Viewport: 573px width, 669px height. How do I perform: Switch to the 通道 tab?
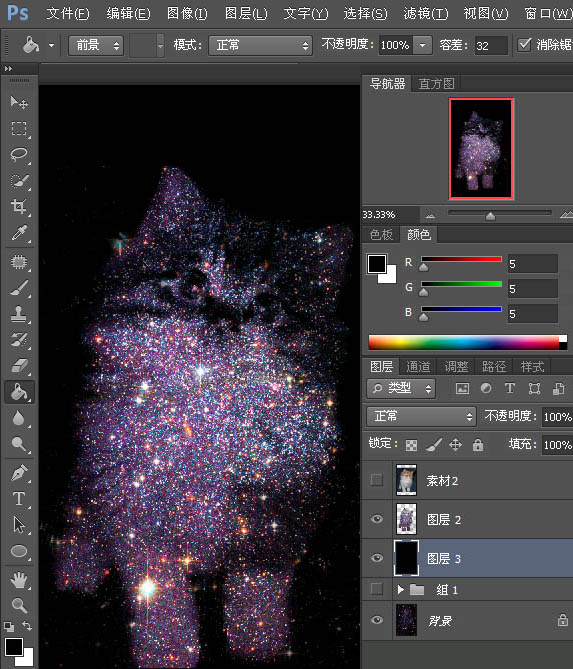[418, 366]
